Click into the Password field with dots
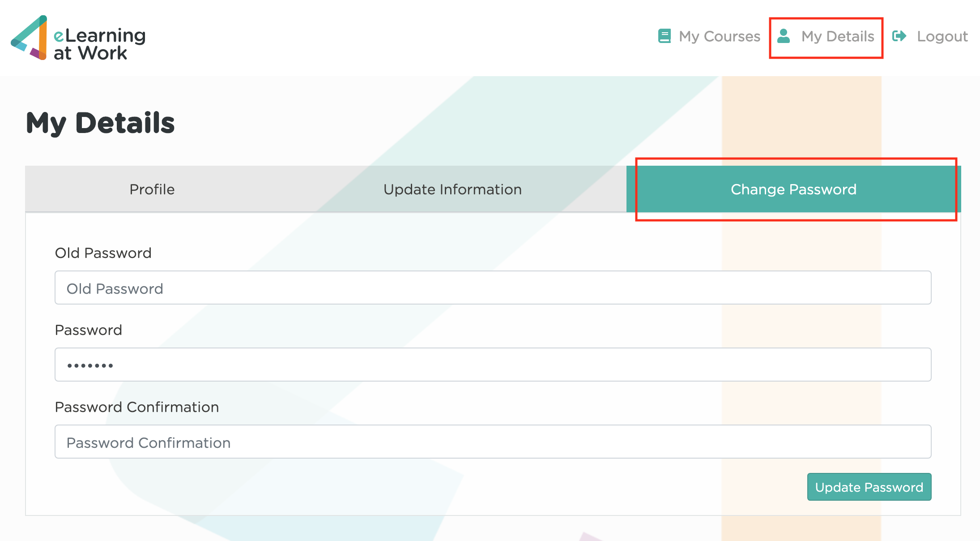Image resolution: width=980 pixels, height=541 pixels. click(x=493, y=365)
